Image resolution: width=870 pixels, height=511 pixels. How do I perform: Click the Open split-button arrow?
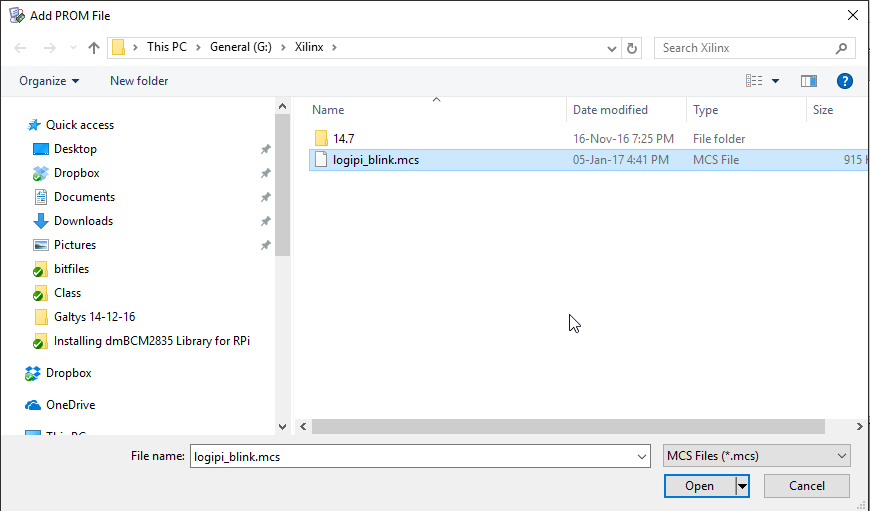pos(742,486)
